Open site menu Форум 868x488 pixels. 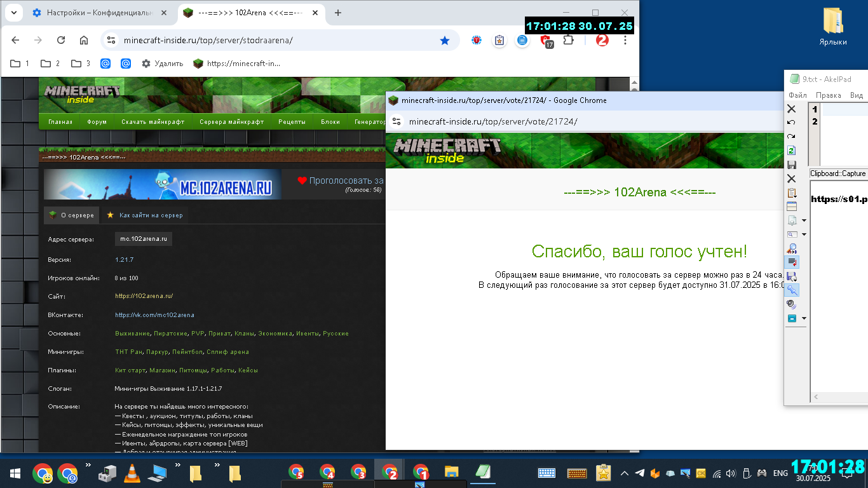pos(97,122)
